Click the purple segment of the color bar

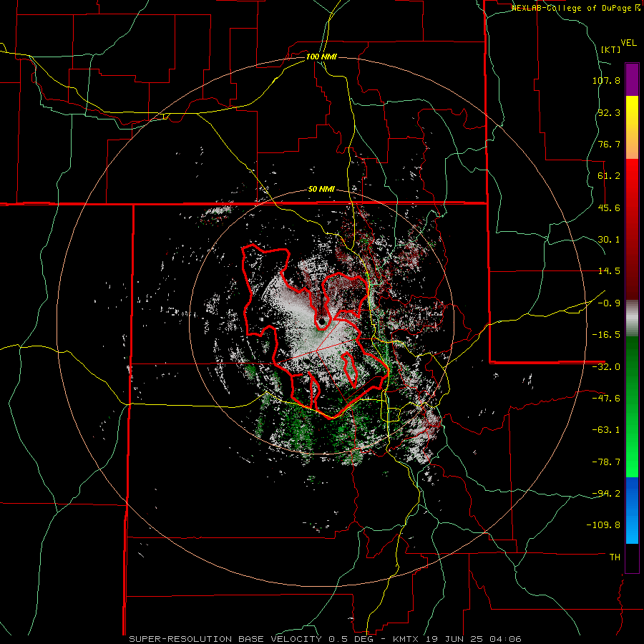pyautogui.click(x=632, y=79)
